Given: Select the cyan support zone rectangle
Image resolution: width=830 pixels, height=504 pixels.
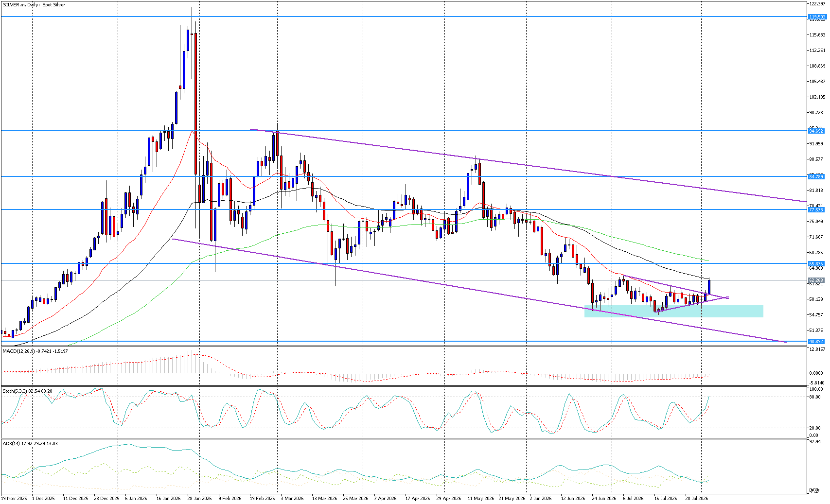Looking at the screenshot, I should (x=673, y=311).
